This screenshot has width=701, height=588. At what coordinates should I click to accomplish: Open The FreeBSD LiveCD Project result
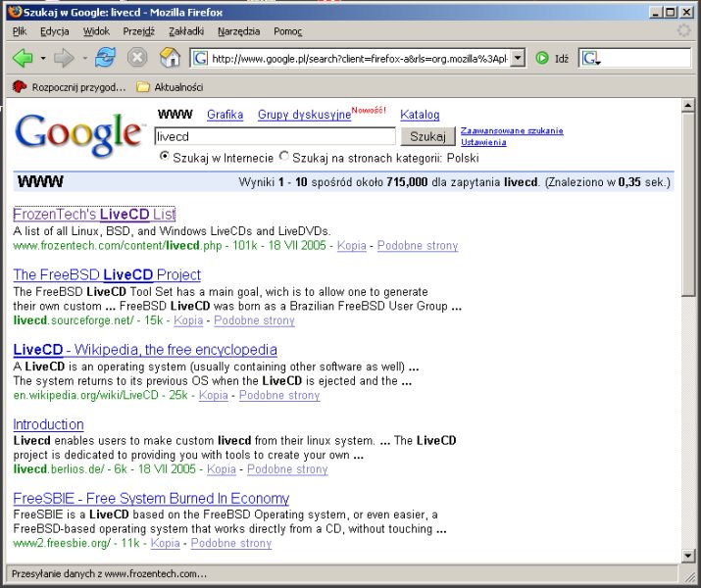click(107, 274)
